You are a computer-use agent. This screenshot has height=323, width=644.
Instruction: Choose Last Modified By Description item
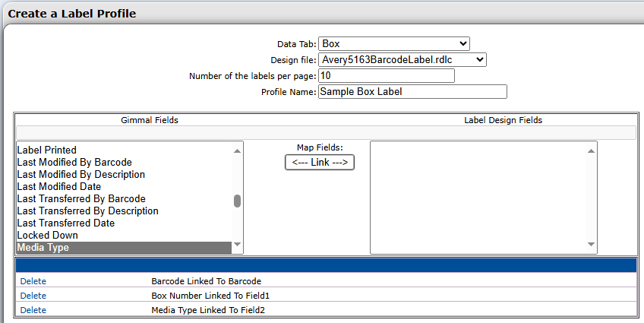click(x=80, y=175)
